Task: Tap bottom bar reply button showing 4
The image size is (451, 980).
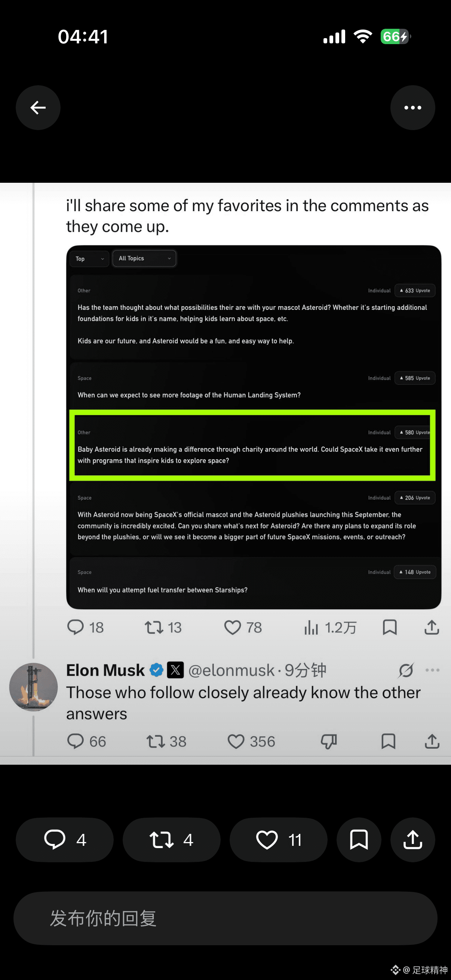Action: point(64,839)
